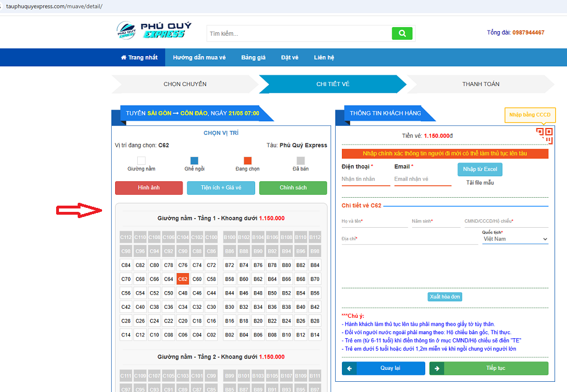Click the browser address bar URL

tap(54, 6)
